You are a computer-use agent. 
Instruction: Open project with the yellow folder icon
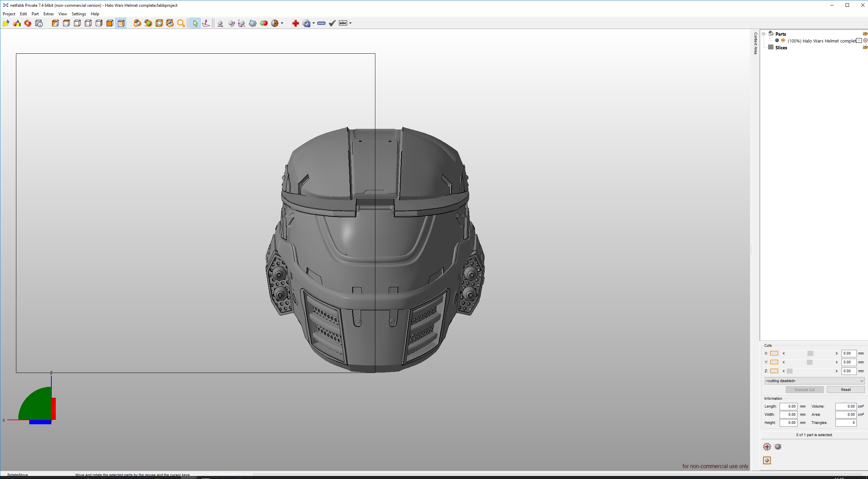coord(6,23)
